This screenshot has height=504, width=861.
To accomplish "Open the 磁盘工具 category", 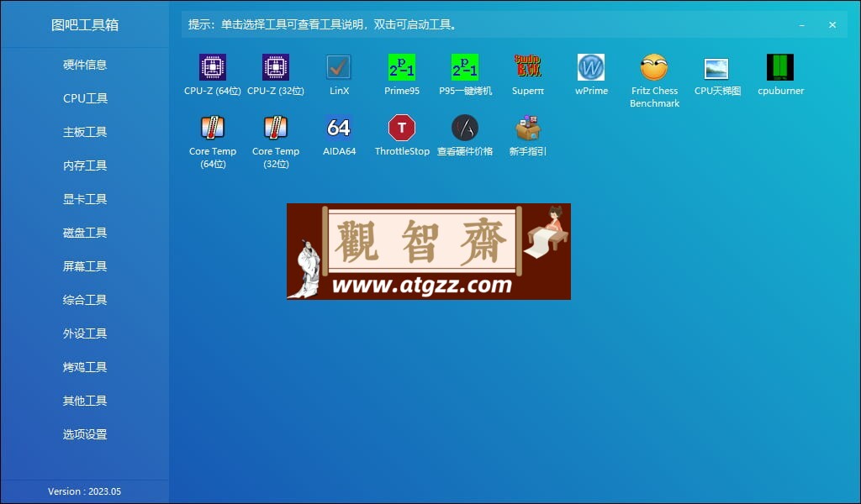I will coord(85,233).
